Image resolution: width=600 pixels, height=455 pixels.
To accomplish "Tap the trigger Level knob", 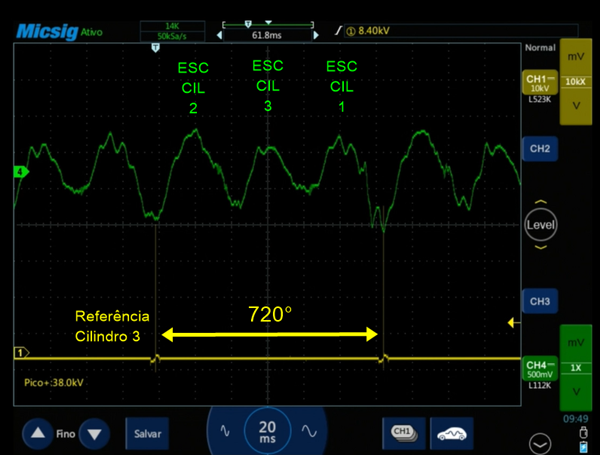I will click(x=540, y=226).
